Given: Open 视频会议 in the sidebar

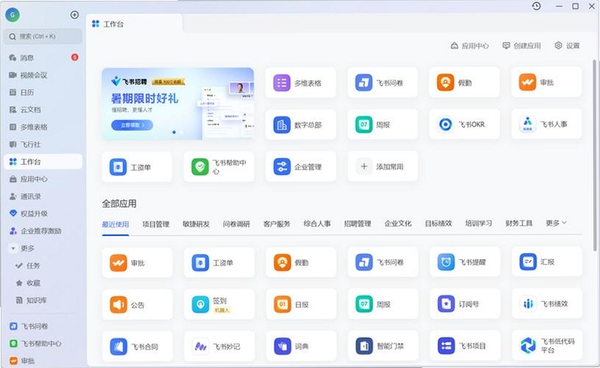Looking at the screenshot, I should point(43,75).
